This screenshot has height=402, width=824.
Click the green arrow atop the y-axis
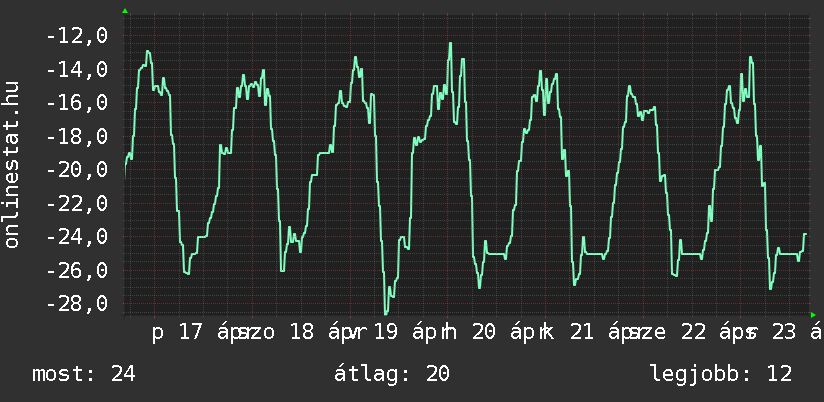tap(125, 11)
